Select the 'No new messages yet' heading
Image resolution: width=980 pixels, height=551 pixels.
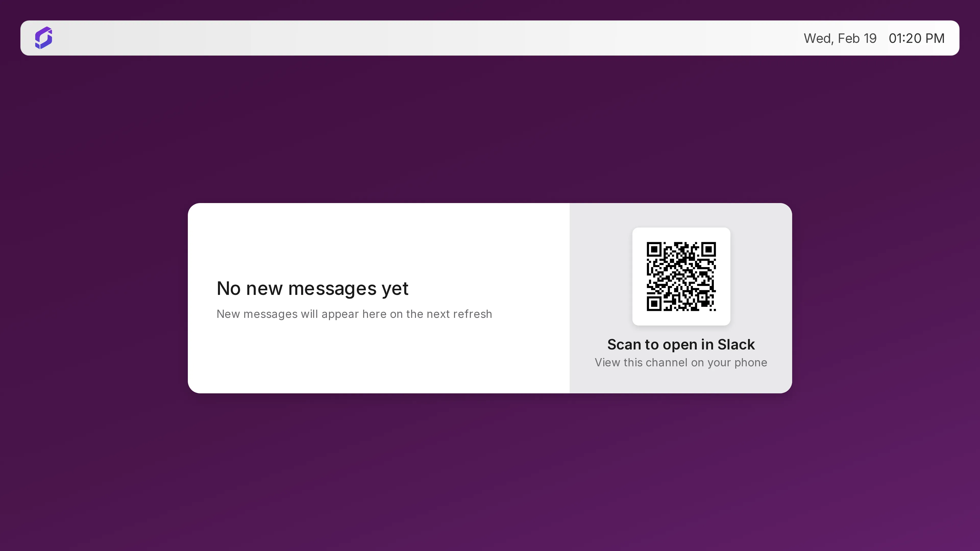click(312, 289)
